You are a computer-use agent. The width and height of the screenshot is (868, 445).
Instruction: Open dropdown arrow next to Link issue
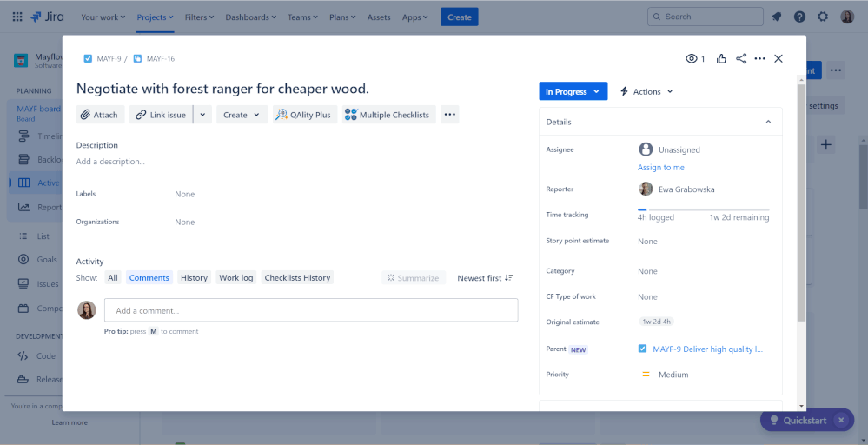pyautogui.click(x=202, y=115)
